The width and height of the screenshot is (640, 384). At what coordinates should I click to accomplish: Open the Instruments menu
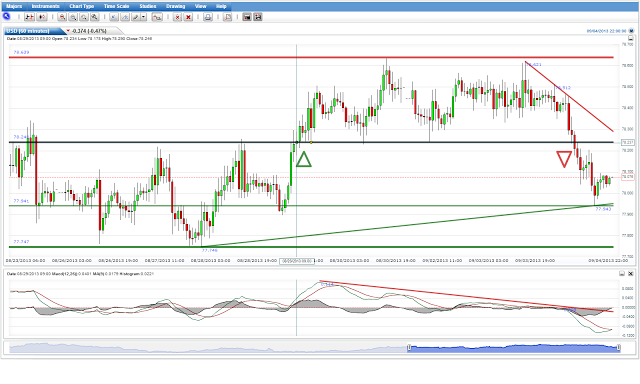click(46, 6)
